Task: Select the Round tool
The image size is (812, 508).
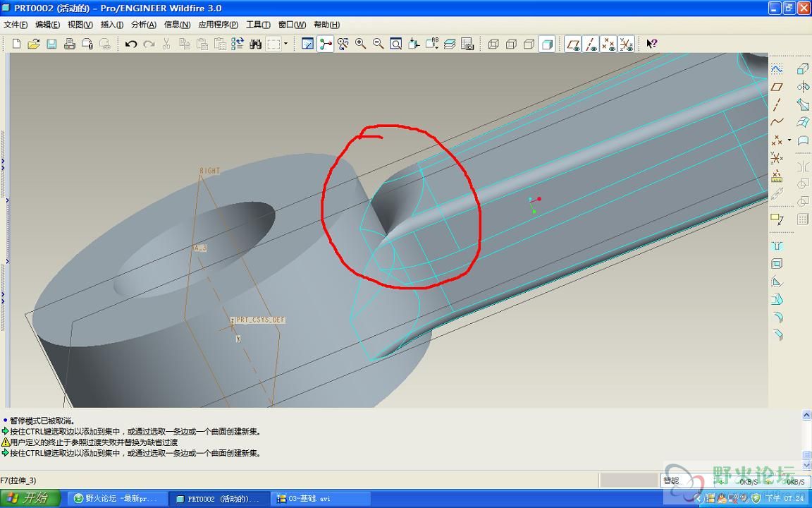Action: 777,317
